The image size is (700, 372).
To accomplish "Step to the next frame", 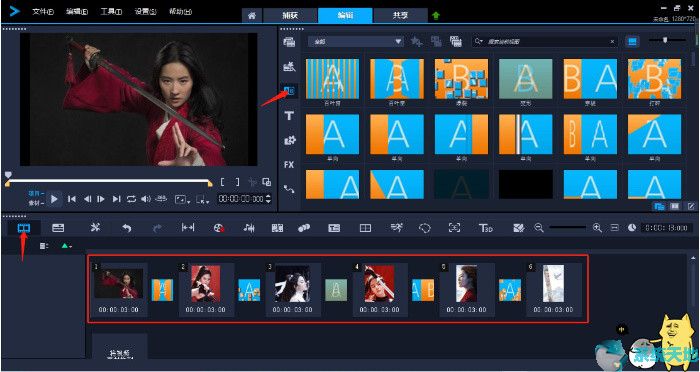I will (101, 199).
